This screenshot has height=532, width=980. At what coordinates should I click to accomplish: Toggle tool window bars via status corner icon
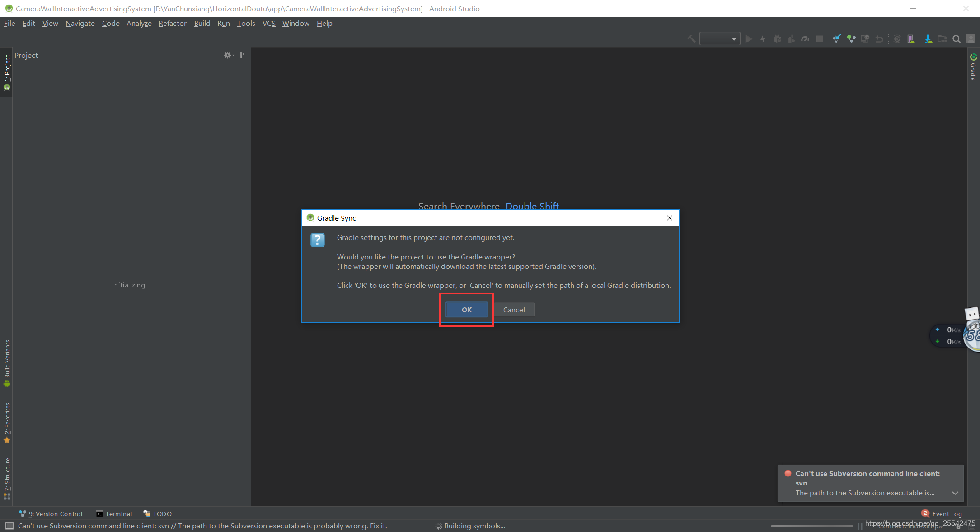coord(9,526)
